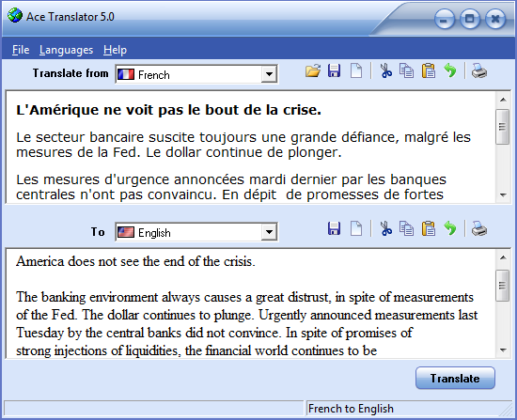
Task: Click inside the French paragraph starting "Le secteur bancaire"
Action: click(x=243, y=145)
